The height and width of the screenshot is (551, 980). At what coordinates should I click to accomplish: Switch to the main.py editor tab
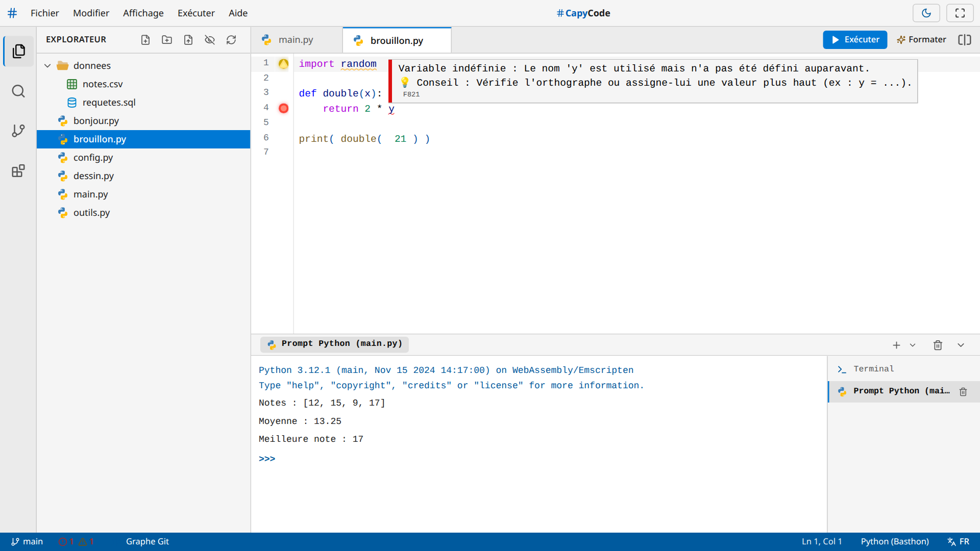[297, 40]
